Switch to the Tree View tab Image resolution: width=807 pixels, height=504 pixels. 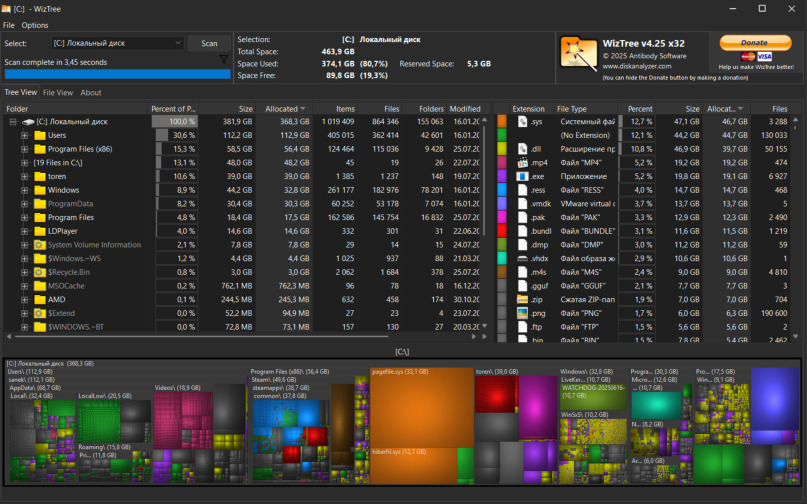pyautogui.click(x=21, y=92)
